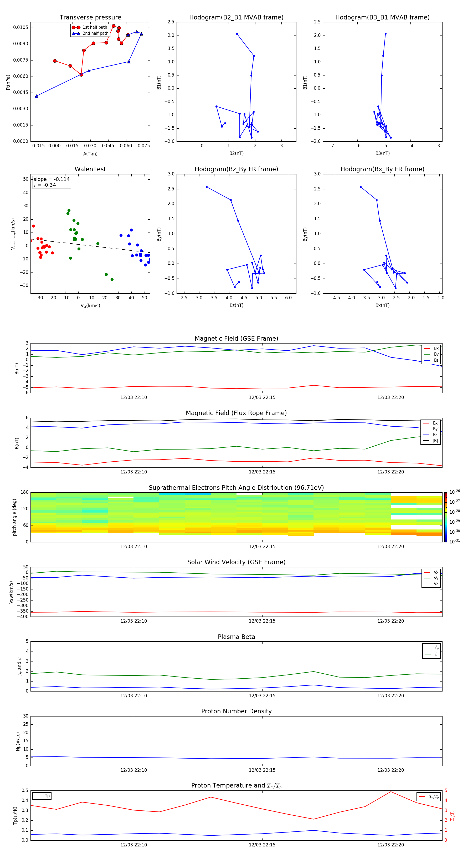The width and height of the screenshot is (473, 868).
Task: Click the pitch angle distribution colorbar
Action: (x=445, y=517)
